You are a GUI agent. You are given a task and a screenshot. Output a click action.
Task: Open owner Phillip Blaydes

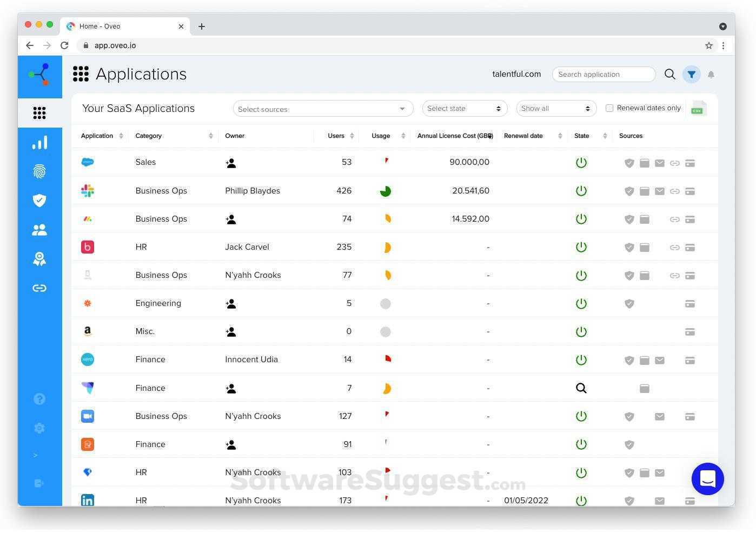[253, 191]
